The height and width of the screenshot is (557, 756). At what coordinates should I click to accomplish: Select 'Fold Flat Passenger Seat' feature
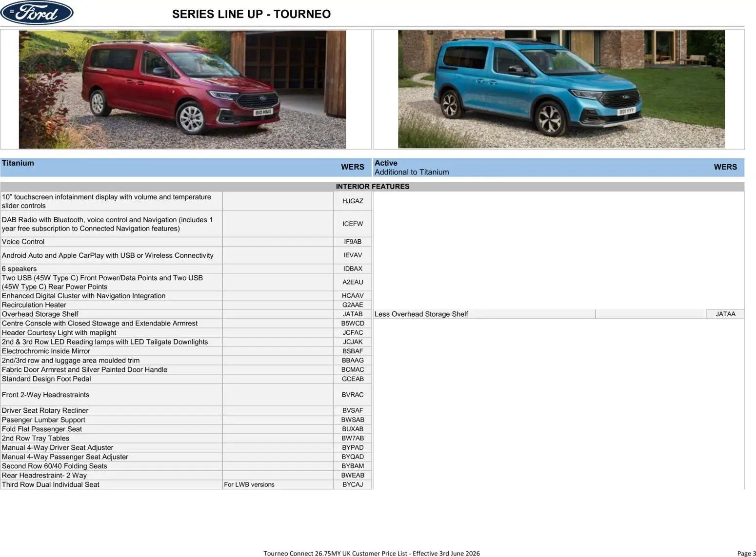[41, 429]
